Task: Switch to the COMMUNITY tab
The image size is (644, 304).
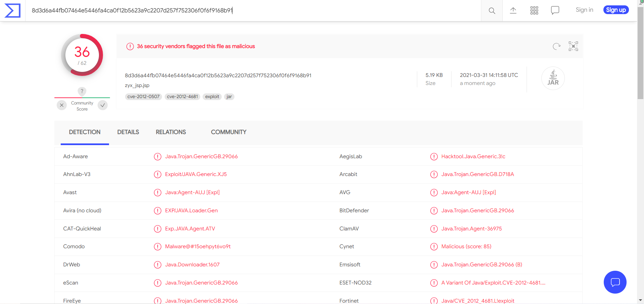Action: point(229,132)
